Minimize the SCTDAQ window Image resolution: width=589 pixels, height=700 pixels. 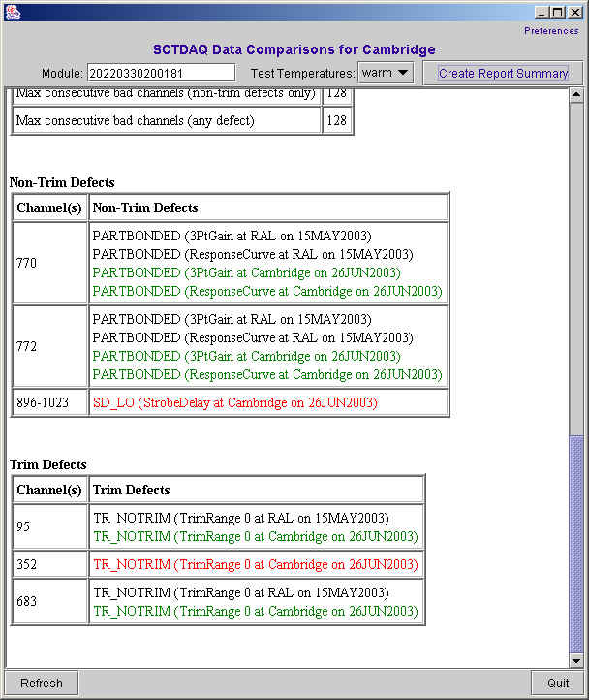point(542,13)
